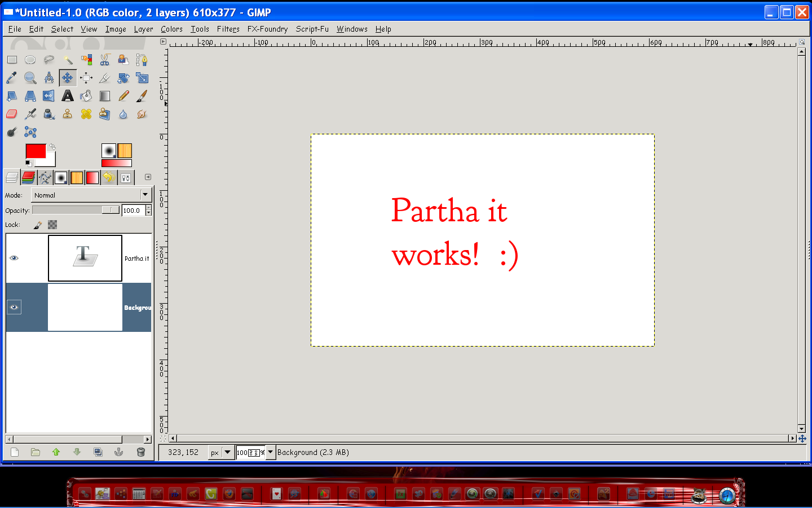Delete the selected layer
The height and width of the screenshot is (508, 812).
pos(141,452)
